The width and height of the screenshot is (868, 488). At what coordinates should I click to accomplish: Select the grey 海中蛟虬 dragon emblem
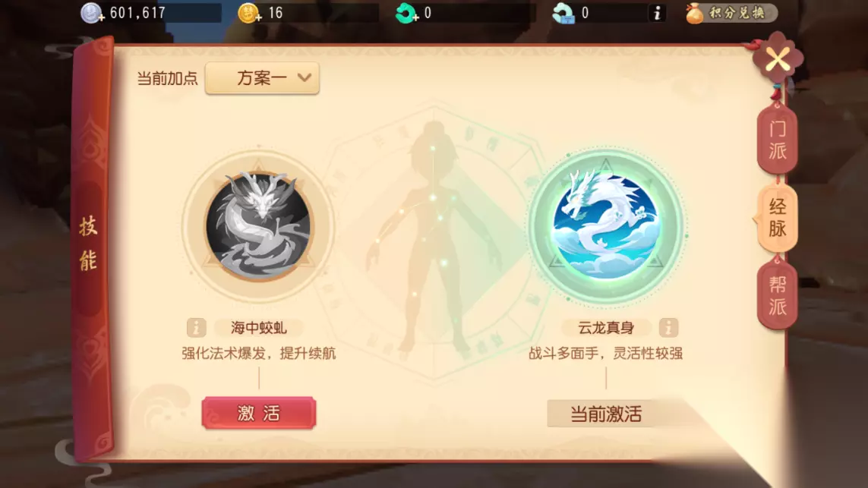(258, 225)
